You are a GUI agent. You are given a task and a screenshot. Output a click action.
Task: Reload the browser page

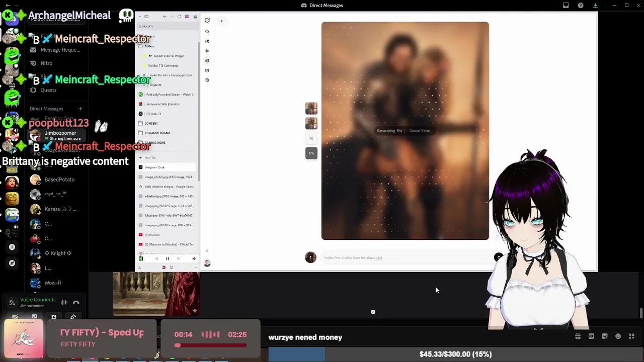[x=179, y=17]
